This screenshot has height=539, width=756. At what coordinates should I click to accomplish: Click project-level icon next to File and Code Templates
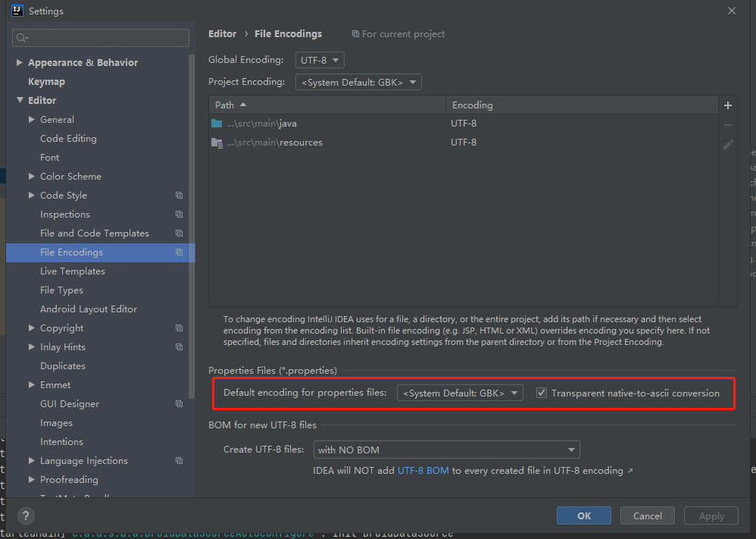pyautogui.click(x=179, y=233)
